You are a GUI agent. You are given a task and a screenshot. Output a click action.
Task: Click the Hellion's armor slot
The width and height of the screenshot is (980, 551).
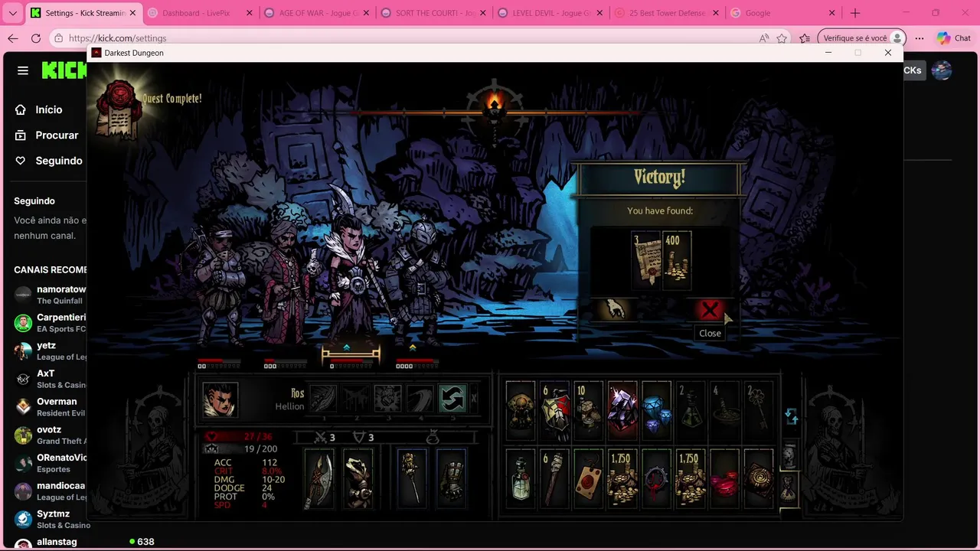357,480
